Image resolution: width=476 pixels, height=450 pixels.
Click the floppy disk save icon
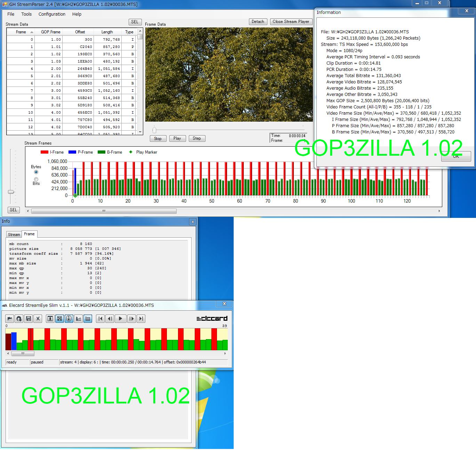pos(29,319)
